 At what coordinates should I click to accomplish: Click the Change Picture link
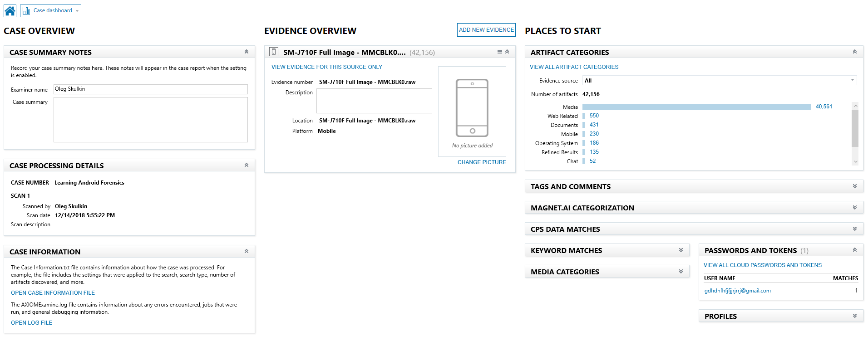click(x=482, y=162)
